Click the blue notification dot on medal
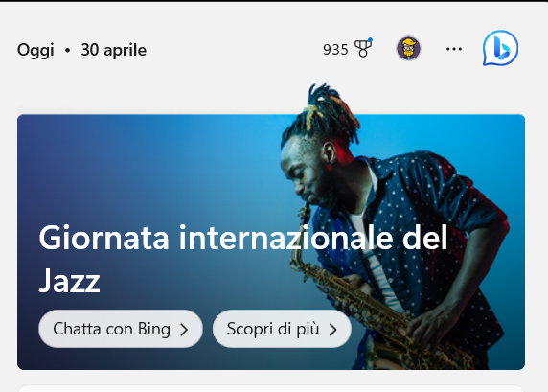 click(x=370, y=40)
